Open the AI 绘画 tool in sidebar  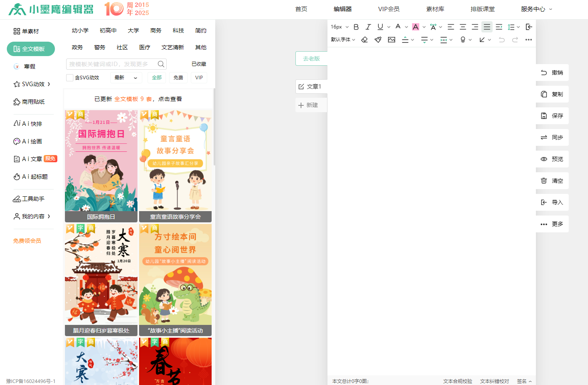point(27,141)
